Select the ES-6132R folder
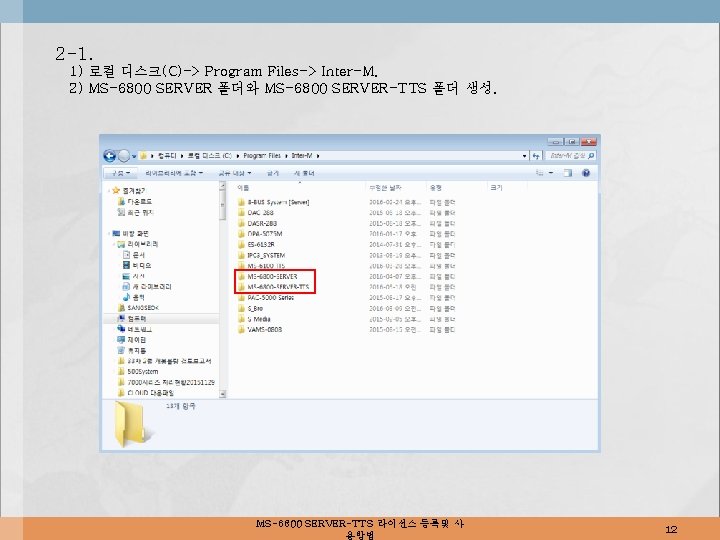 (261, 245)
